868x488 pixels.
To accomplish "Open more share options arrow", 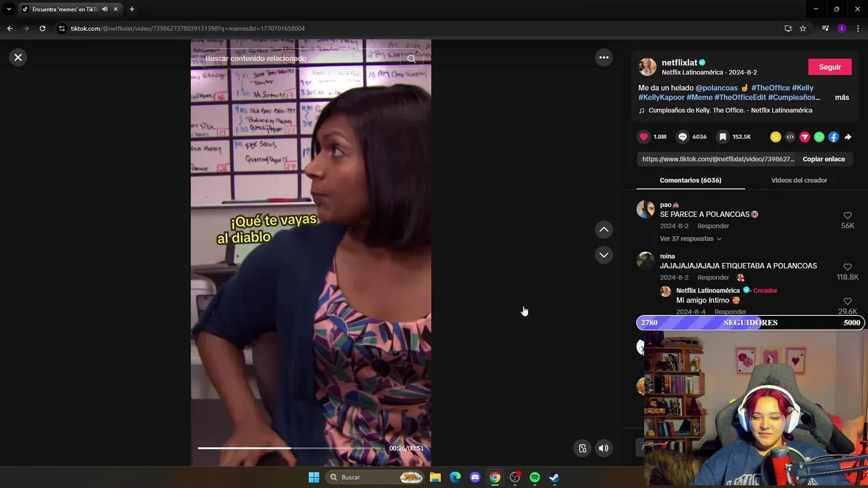I will pyautogui.click(x=848, y=137).
